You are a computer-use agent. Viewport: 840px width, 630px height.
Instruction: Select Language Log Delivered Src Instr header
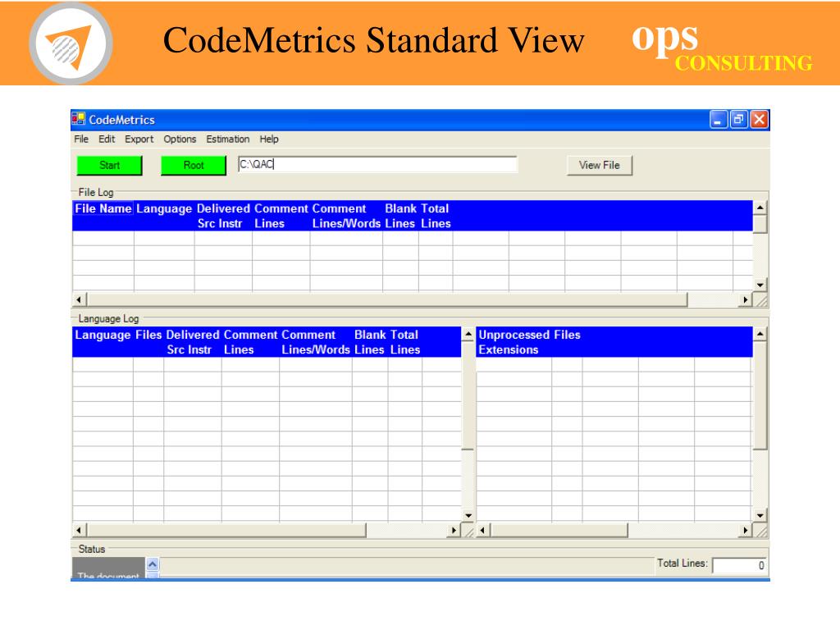coord(192,342)
